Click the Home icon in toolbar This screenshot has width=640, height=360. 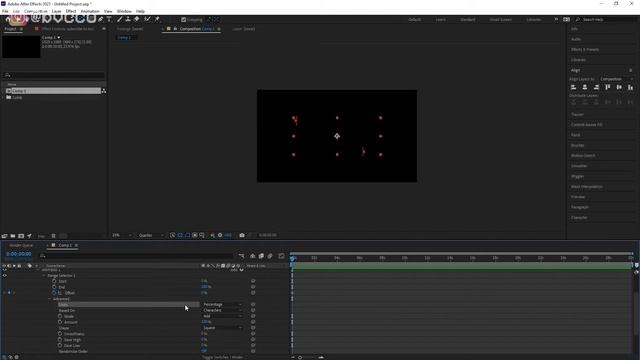(8, 19)
